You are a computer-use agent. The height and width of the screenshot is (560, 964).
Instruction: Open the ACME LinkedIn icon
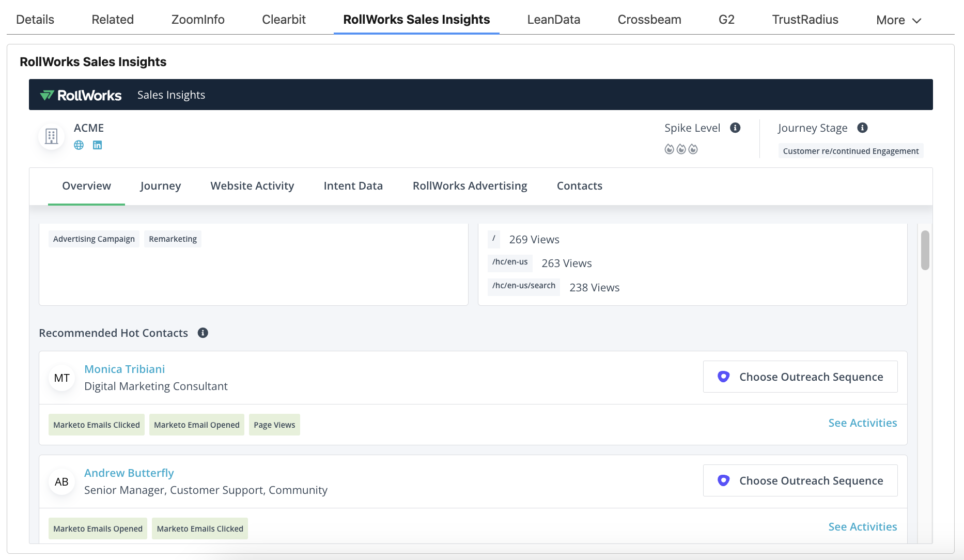point(97,145)
